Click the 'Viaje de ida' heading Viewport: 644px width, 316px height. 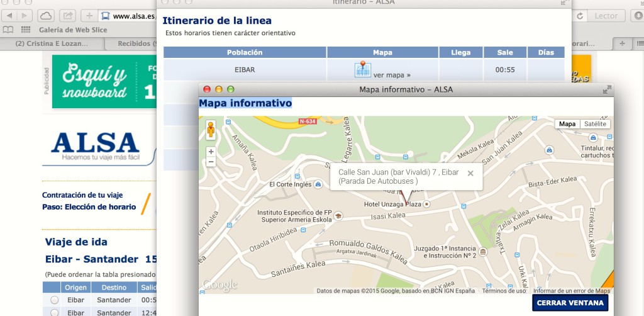[76, 242]
